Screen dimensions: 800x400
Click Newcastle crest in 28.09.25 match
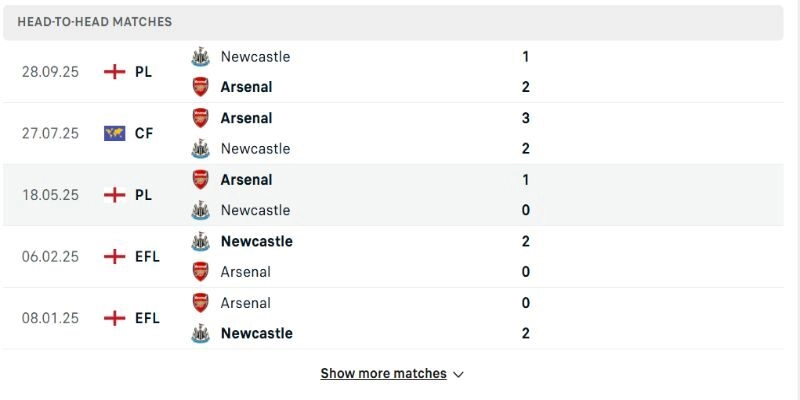coord(201,57)
